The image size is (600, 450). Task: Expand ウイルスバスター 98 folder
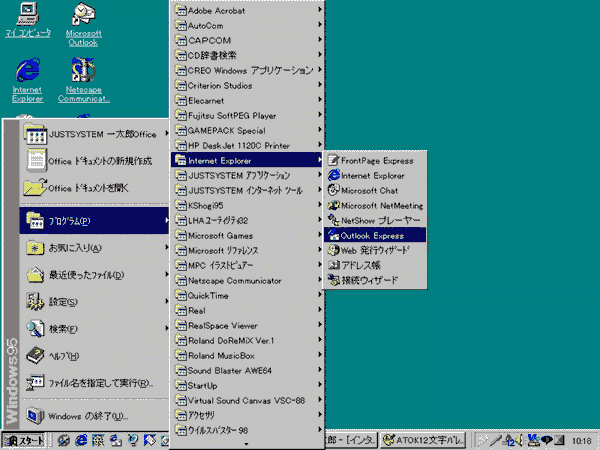pyautogui.click(x=247, y=430)
